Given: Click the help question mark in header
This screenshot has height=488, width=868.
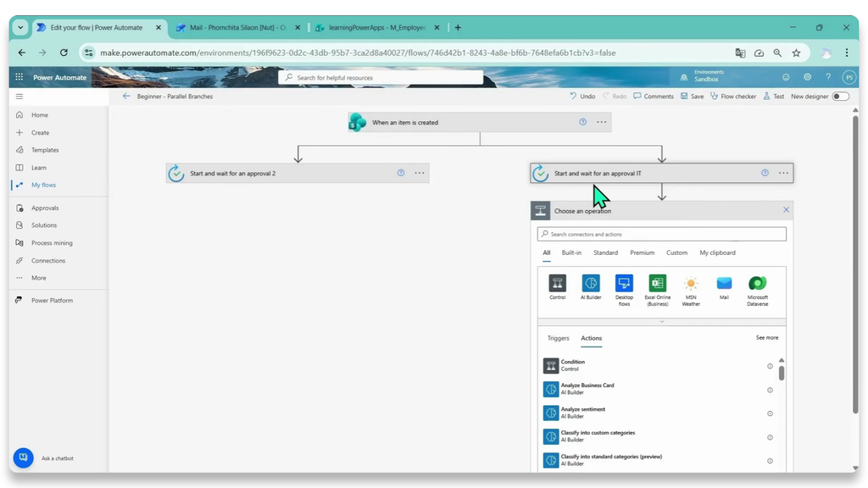Looking at the screenshot, I should click(x=828, y=77).
